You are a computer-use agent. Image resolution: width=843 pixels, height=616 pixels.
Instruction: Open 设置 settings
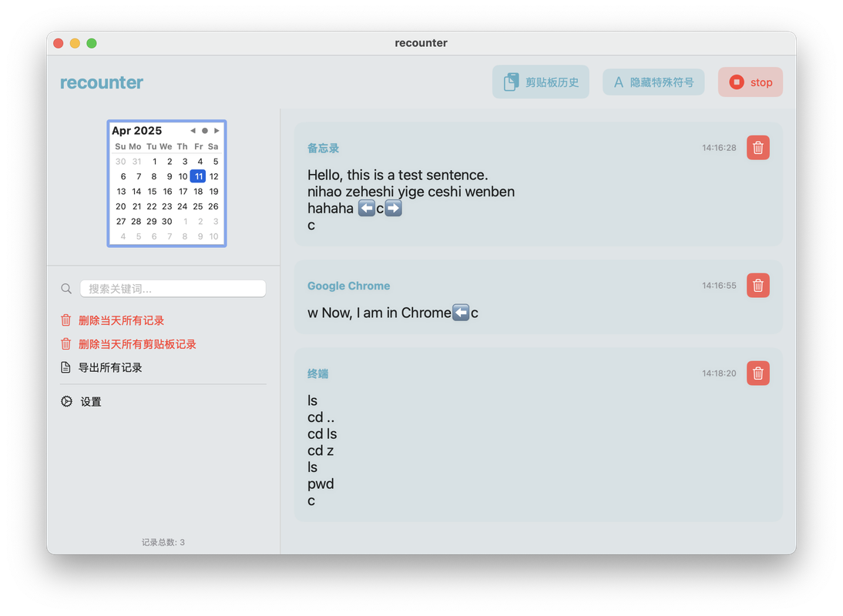click(x=91, y=402)
